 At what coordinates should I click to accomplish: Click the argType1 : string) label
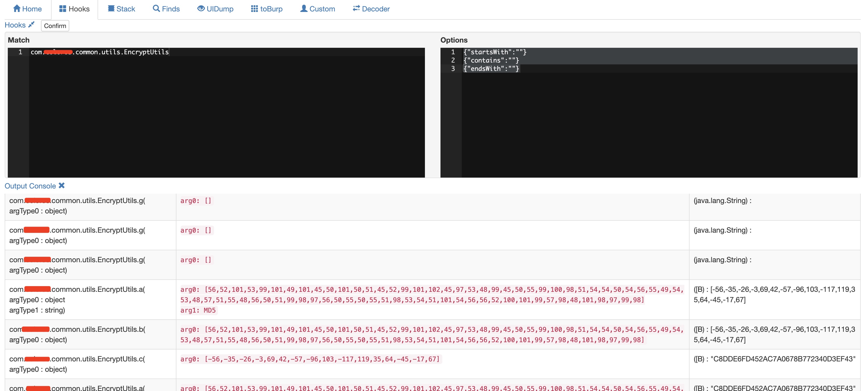37,310
